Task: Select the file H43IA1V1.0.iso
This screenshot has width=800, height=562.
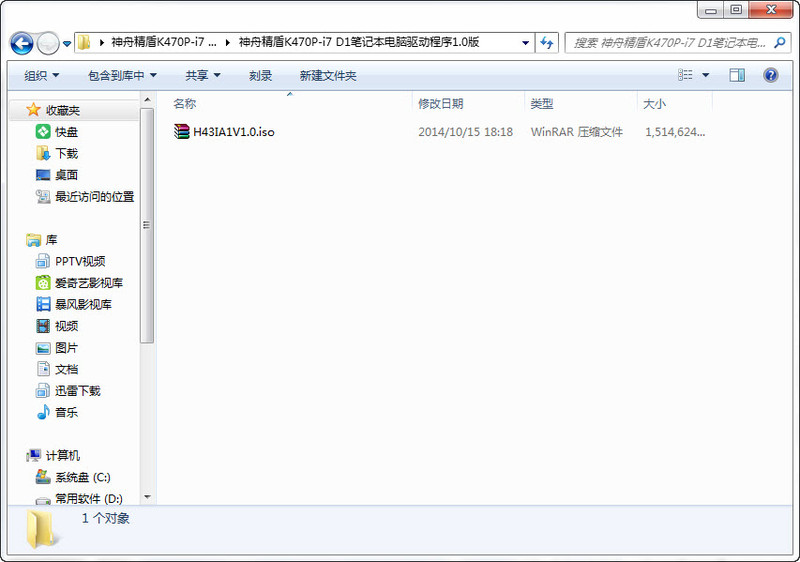Action: tap(234, 132)
